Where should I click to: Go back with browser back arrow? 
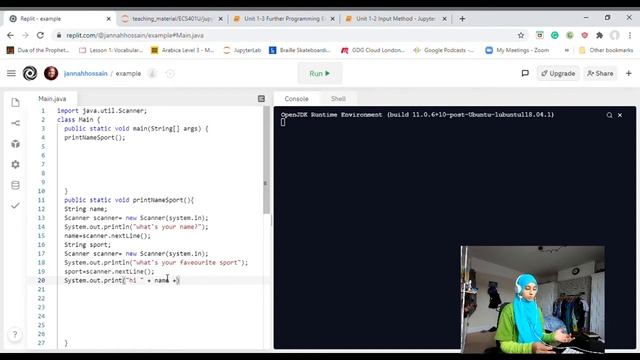click(x=10, y=36)
